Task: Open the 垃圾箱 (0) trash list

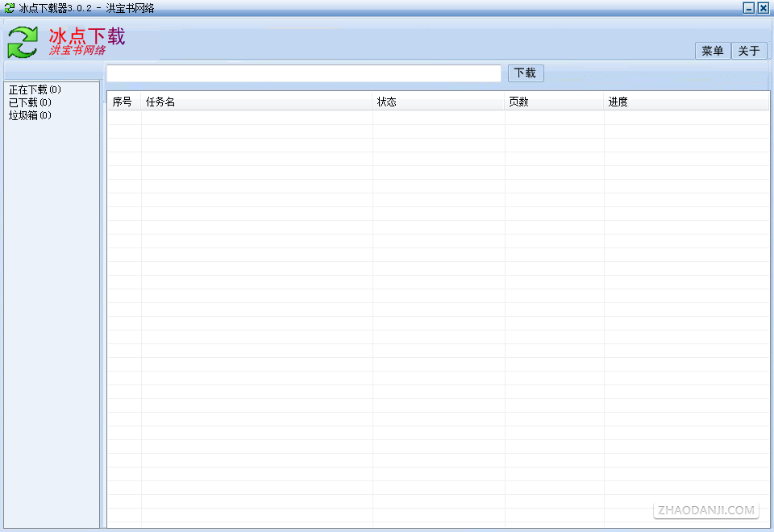Action: [30, 115]
